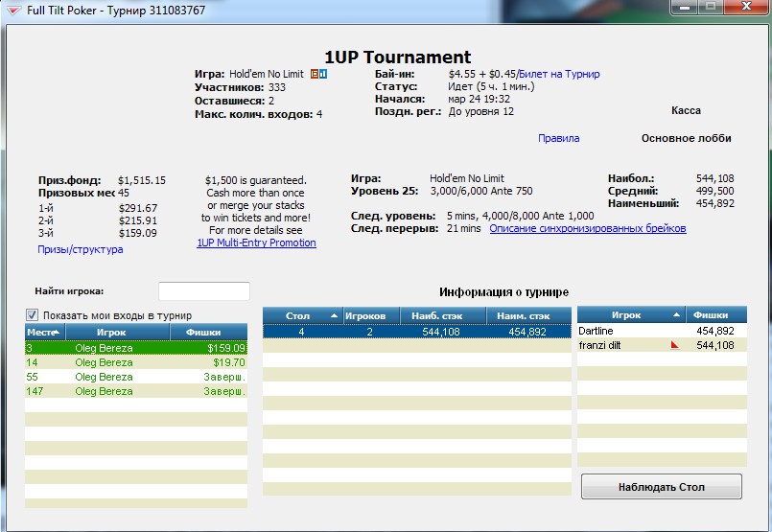Click the Наим. стэк column header
Viewport: 772px width, 532px height.
coord(528,316)
